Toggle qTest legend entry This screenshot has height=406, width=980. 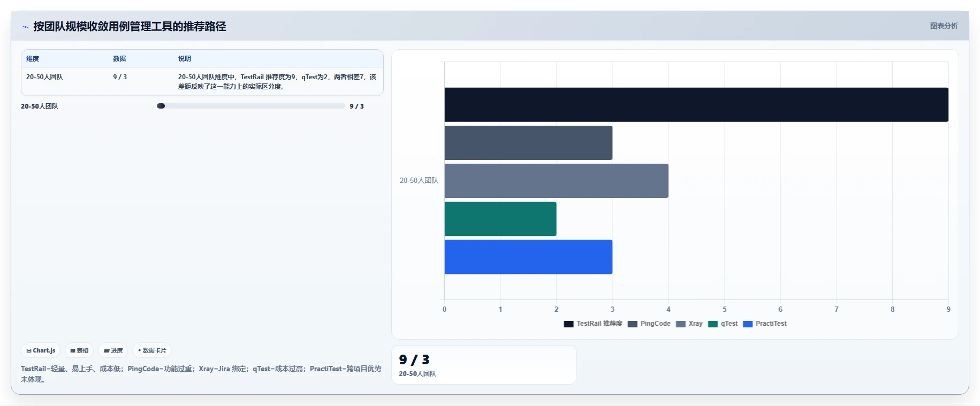point(723,324)
